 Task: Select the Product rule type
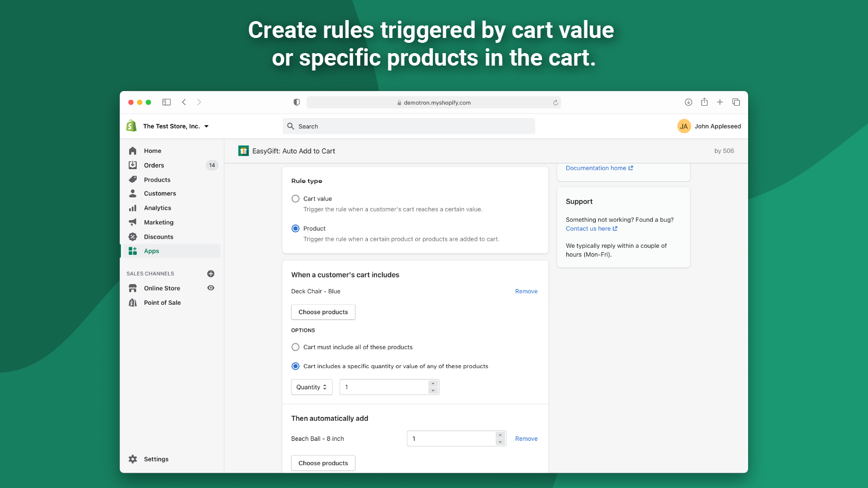296,229
